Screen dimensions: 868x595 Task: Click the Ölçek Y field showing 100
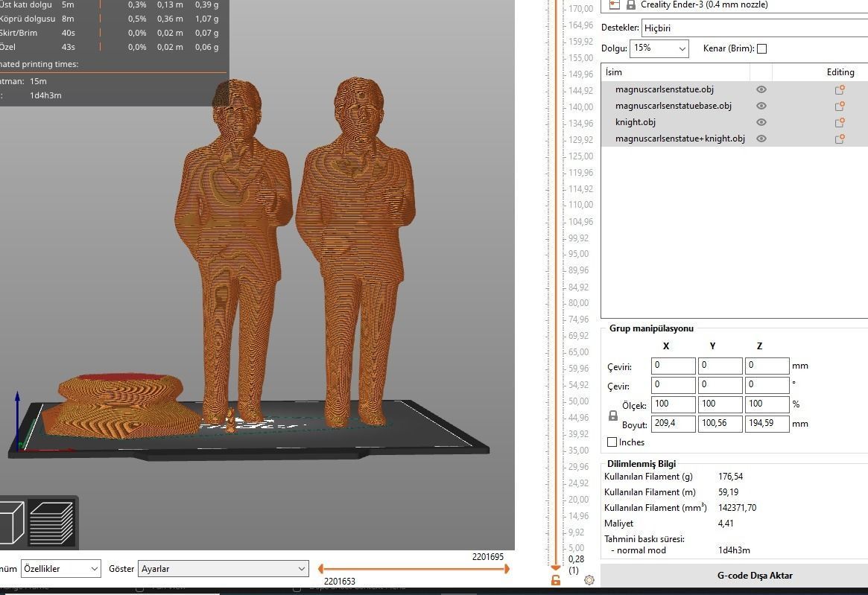click(720, 404)
